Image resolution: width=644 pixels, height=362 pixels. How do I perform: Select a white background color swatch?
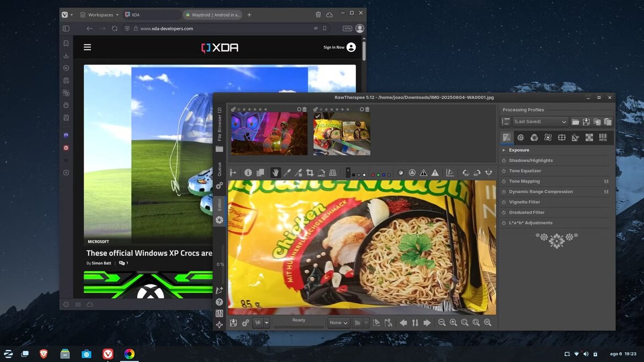click(x=364, y=174)
